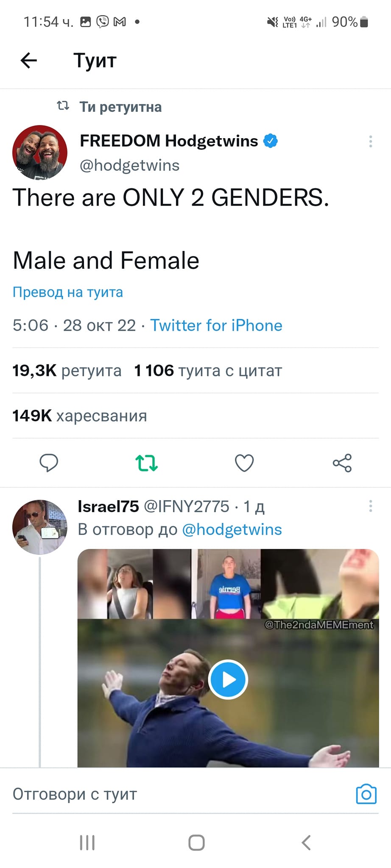Open Israel75's profile avatar
The image size is (391, 868).
click(40, 527)
